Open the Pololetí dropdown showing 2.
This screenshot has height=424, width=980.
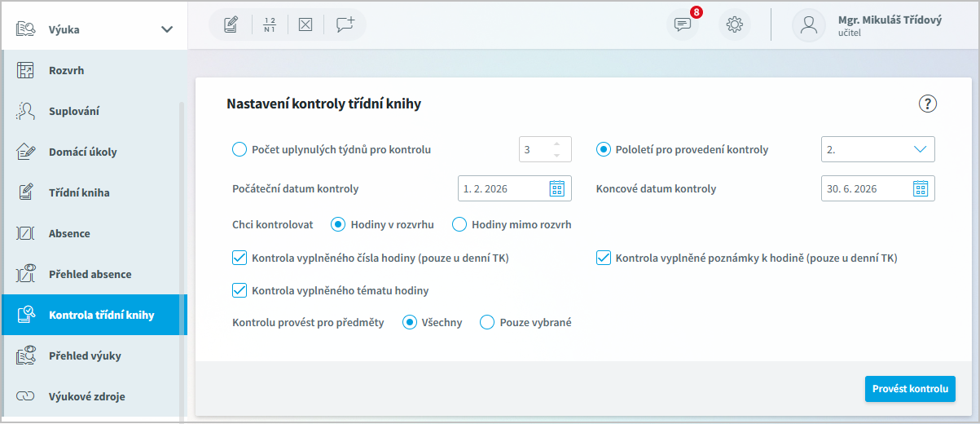tap(878, 149)
